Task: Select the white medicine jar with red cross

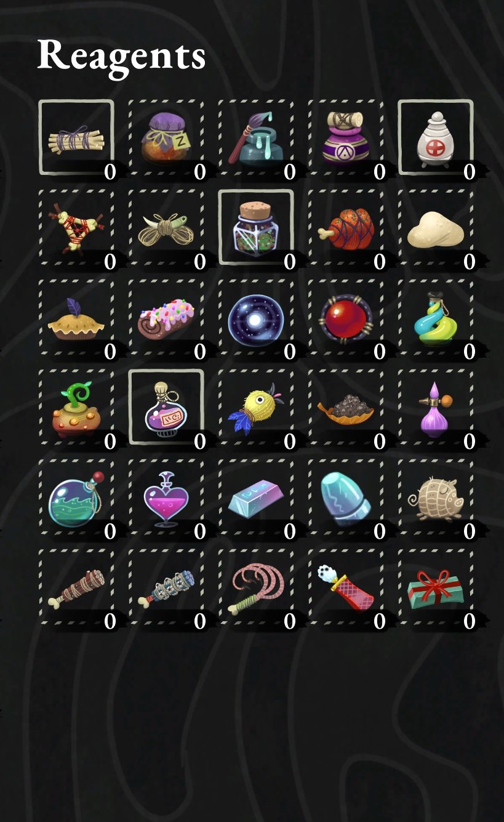Action: 436,138
